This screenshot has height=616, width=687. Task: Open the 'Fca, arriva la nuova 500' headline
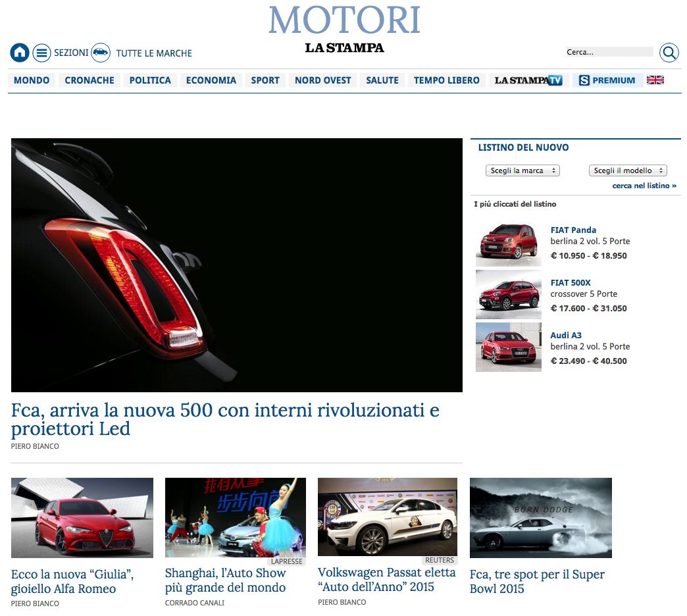tap(225, 419)
